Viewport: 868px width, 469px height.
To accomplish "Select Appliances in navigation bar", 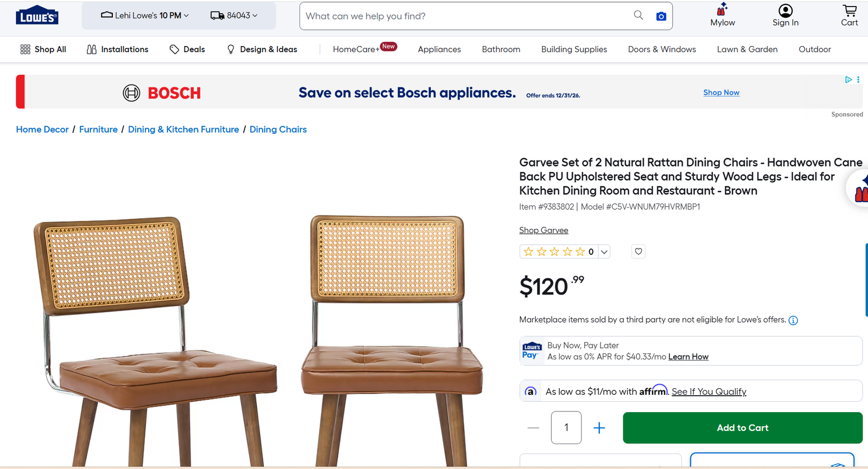I will click(439, 49).
